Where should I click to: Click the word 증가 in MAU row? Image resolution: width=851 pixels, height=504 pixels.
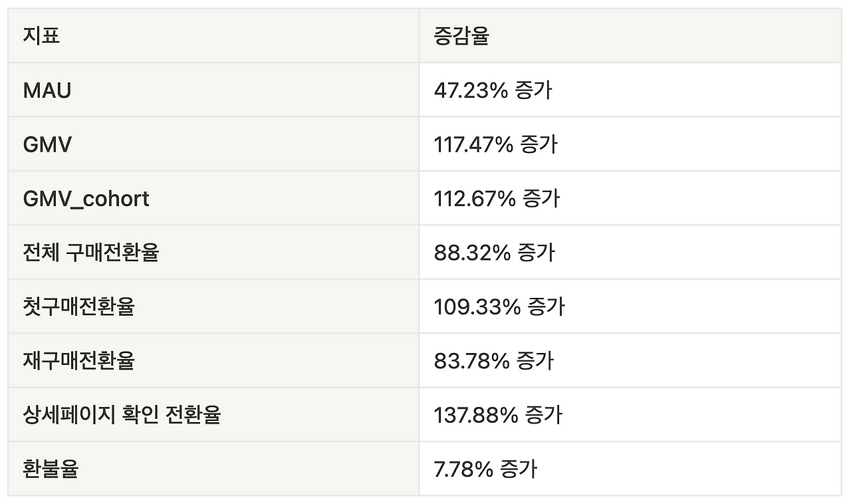(x=533, y=90)
